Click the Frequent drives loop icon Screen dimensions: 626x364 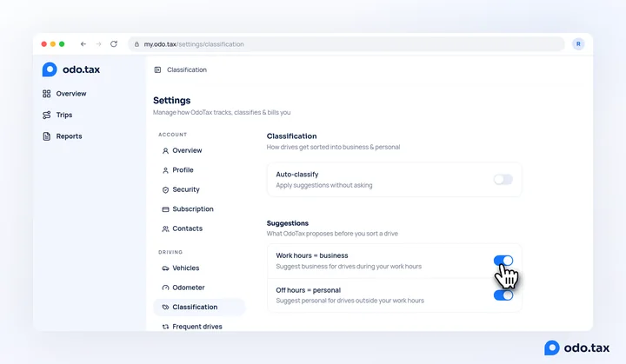[165, 327]
